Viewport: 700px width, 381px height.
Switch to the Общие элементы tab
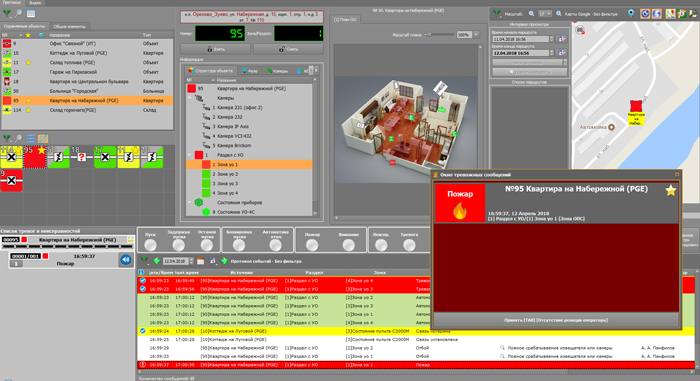click(x=69, y=26)
